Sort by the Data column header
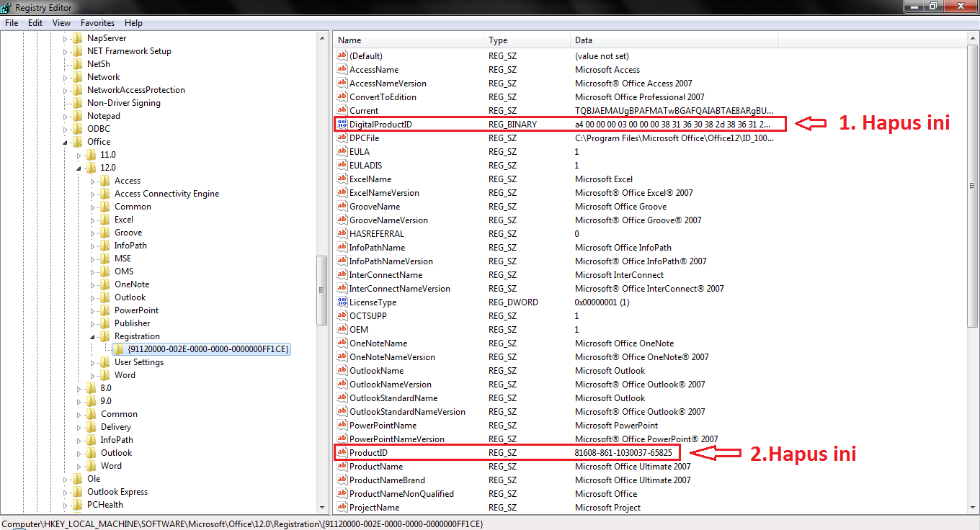980x530 pixels. 674,40
